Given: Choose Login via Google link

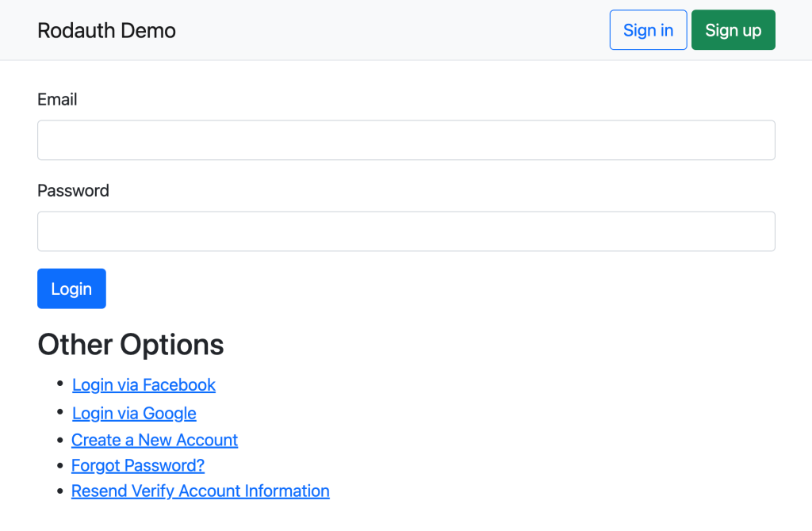Looking at the screenshot, I should [x=134, y=414].
